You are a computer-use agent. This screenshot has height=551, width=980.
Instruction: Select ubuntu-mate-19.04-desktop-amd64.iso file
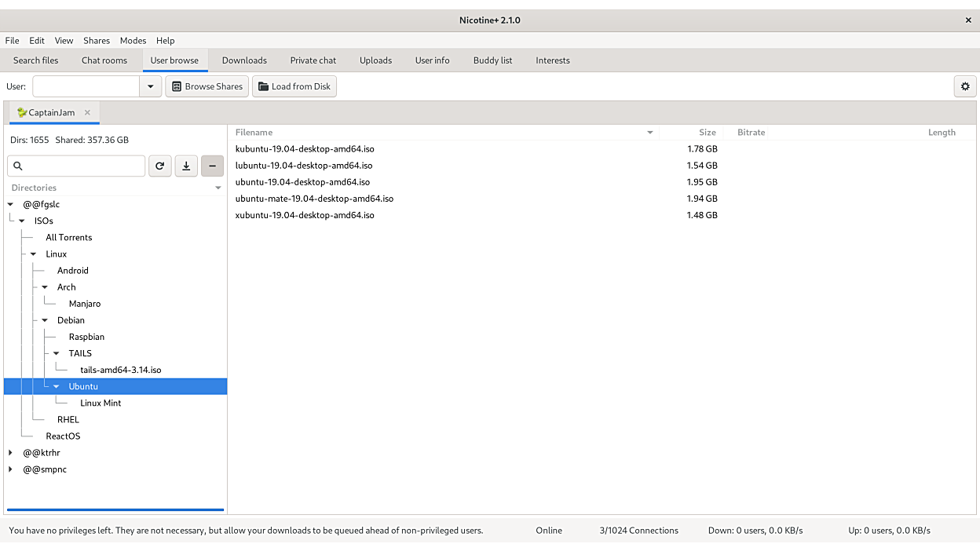314,199
